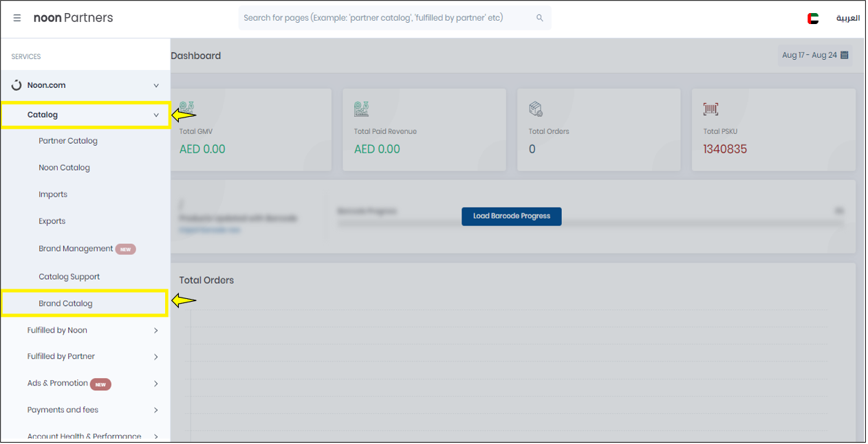Switch language to Arabic

coord(847,19)
